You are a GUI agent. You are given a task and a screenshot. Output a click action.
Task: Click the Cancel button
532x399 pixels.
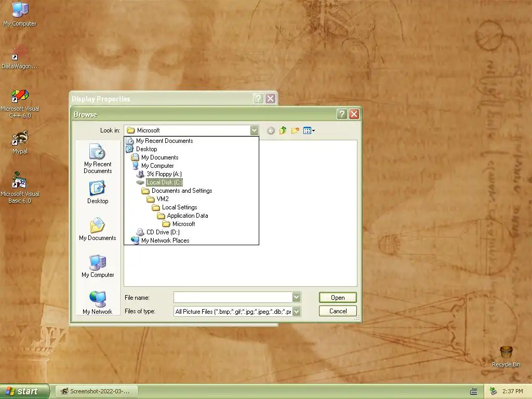tap(338, 311)
